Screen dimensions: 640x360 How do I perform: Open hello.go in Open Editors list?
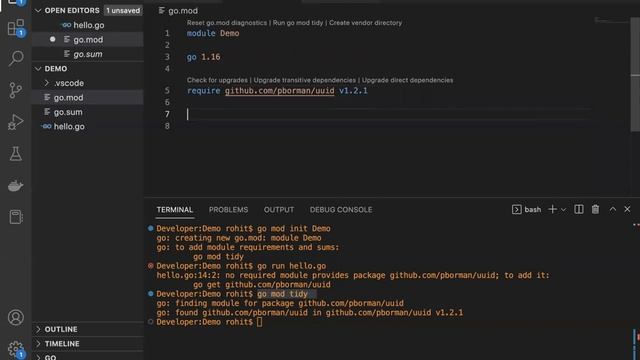(x=88, y=25)
